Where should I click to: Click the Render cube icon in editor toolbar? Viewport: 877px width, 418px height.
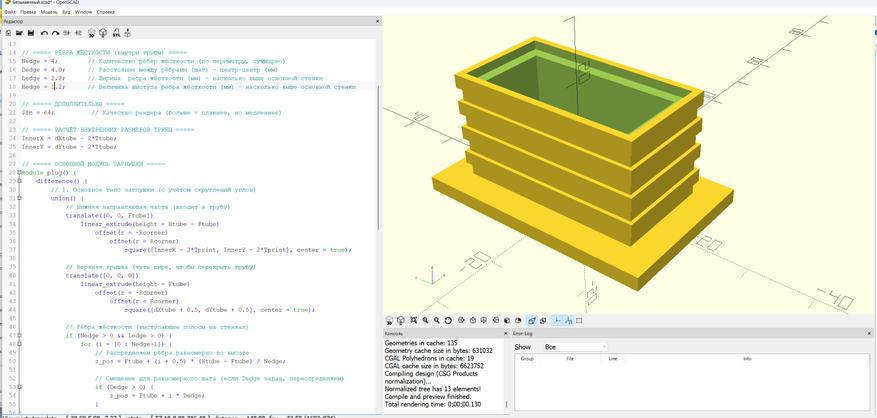pos(103,33)
